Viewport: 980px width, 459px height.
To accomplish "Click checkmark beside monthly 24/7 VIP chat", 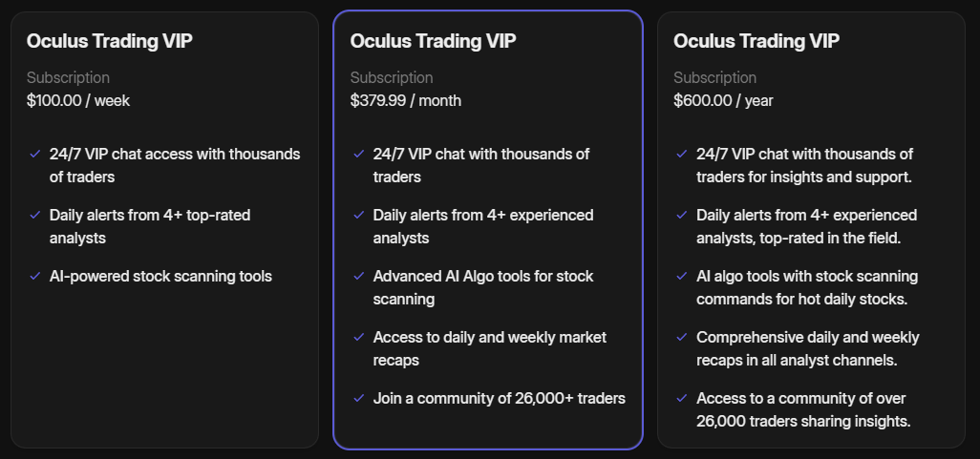I will [x=358, y=154].
